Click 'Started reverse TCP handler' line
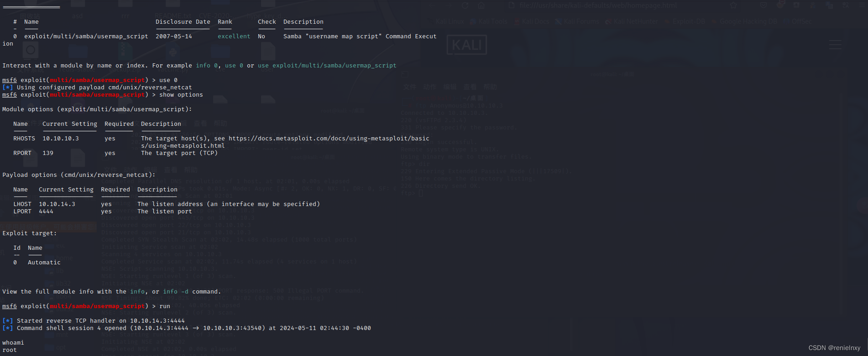 [x=94, y=321]
